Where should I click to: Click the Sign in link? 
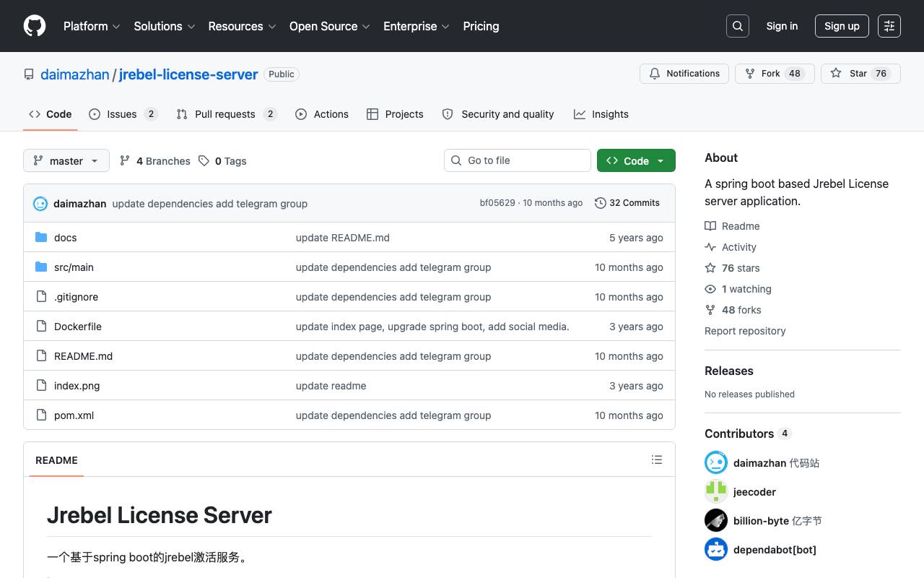pyautogui.click(x=782, y=26)
